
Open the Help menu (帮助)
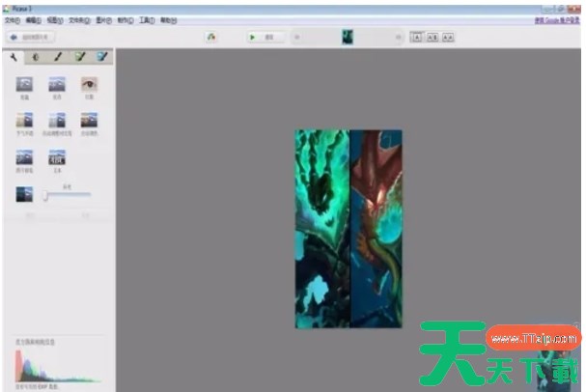pos(169,20)
